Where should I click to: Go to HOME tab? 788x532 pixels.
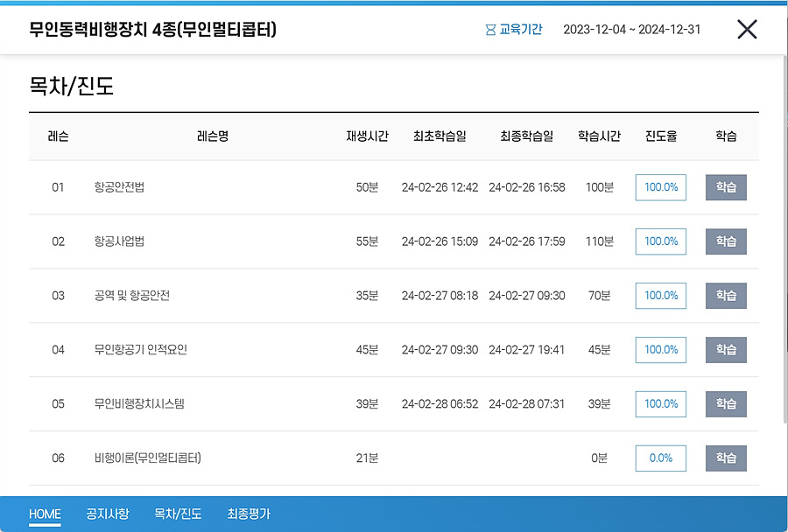pos(45,514)
